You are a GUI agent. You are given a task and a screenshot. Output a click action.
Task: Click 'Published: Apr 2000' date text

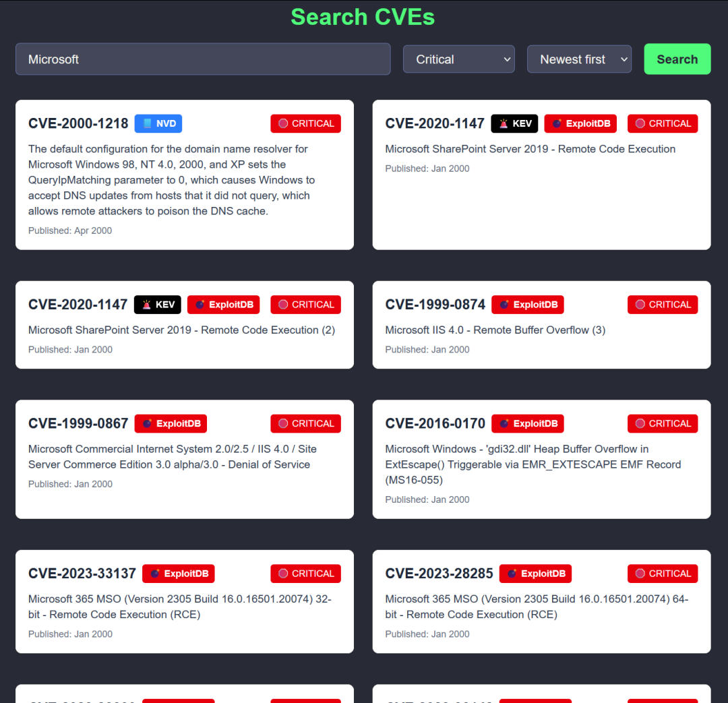tap(70, 231)
